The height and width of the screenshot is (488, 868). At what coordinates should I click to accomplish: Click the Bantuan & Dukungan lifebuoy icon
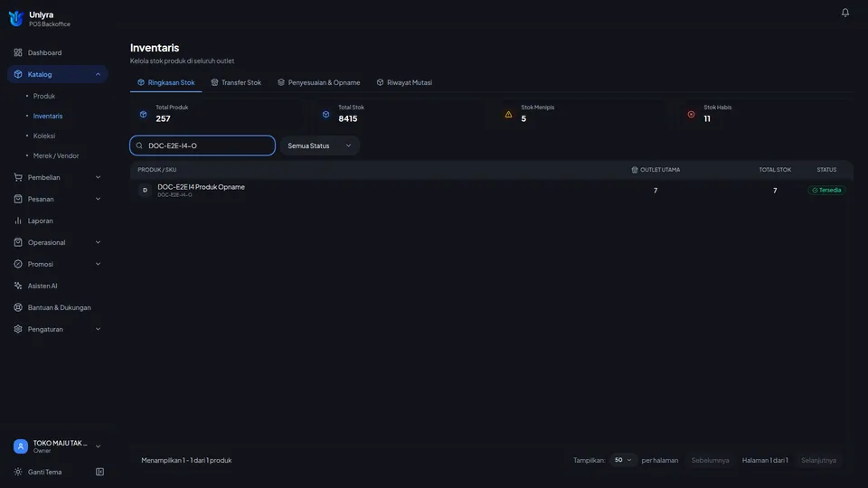18,307
